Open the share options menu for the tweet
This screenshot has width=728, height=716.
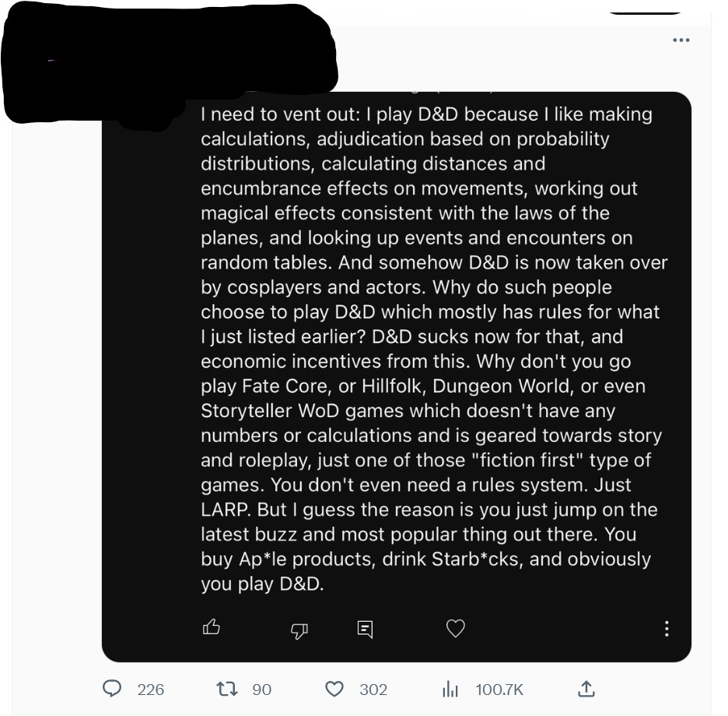tap(587, 689)
